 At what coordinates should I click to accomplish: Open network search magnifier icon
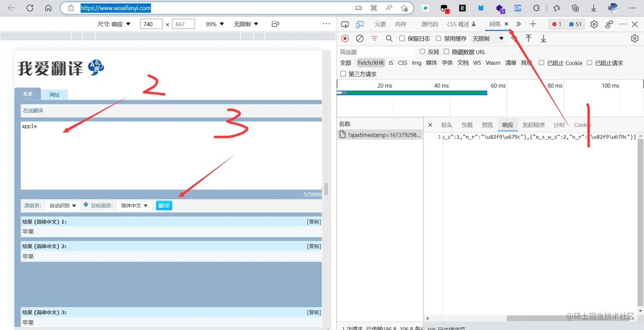click(389, 38)
